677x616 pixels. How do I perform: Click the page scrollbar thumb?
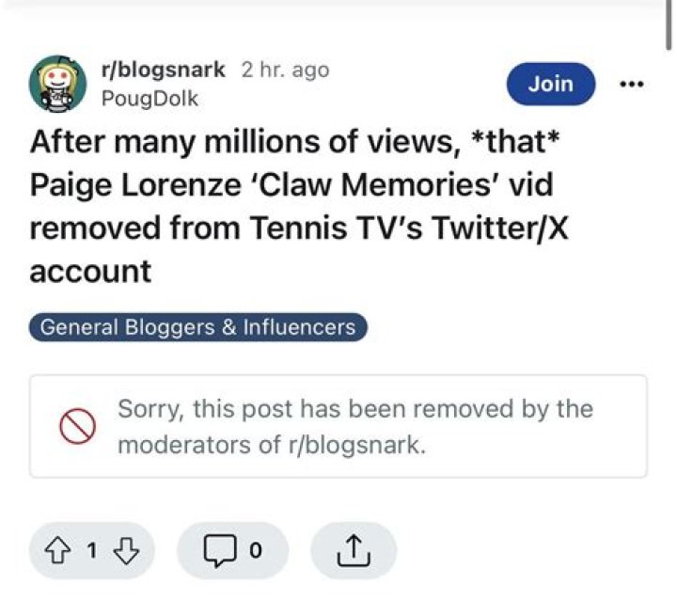click(x=669, y=24)
